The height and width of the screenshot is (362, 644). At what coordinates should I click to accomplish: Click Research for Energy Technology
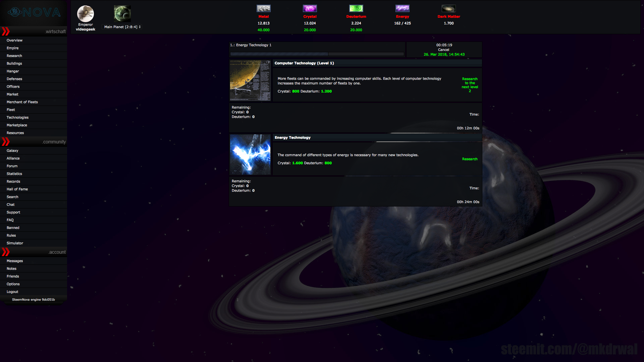470,159
